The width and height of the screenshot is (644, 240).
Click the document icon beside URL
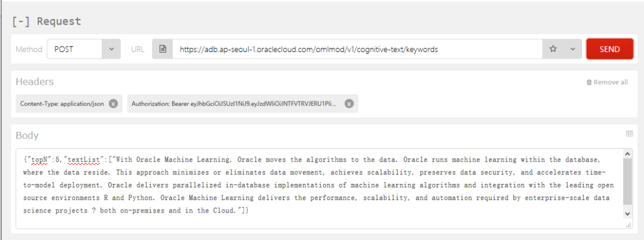(162, 50)
